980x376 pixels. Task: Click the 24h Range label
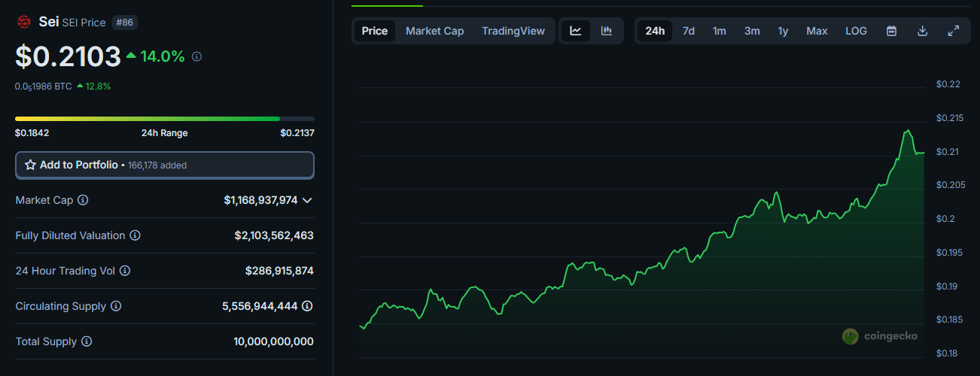pyautogui.click(x=165, y=133)
